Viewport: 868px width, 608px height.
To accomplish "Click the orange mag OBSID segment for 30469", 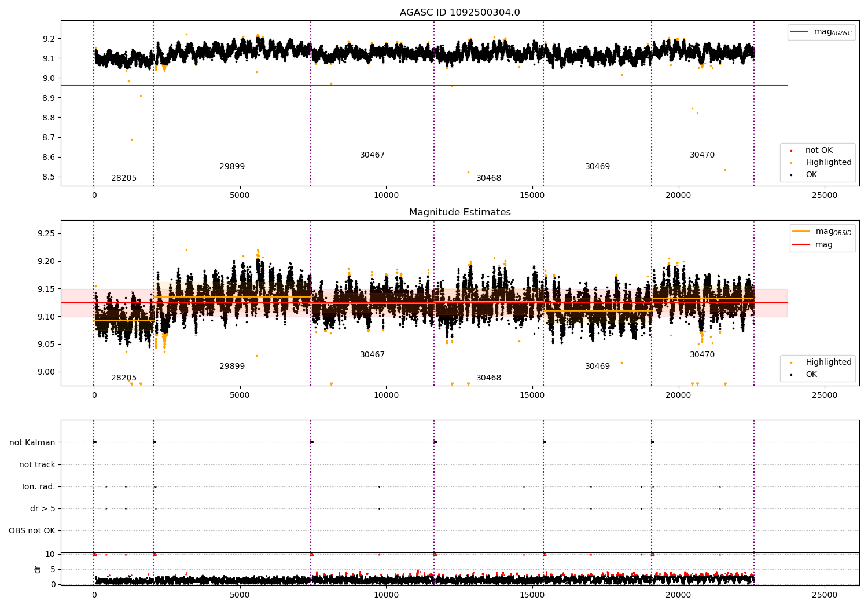I will point(597,311).
